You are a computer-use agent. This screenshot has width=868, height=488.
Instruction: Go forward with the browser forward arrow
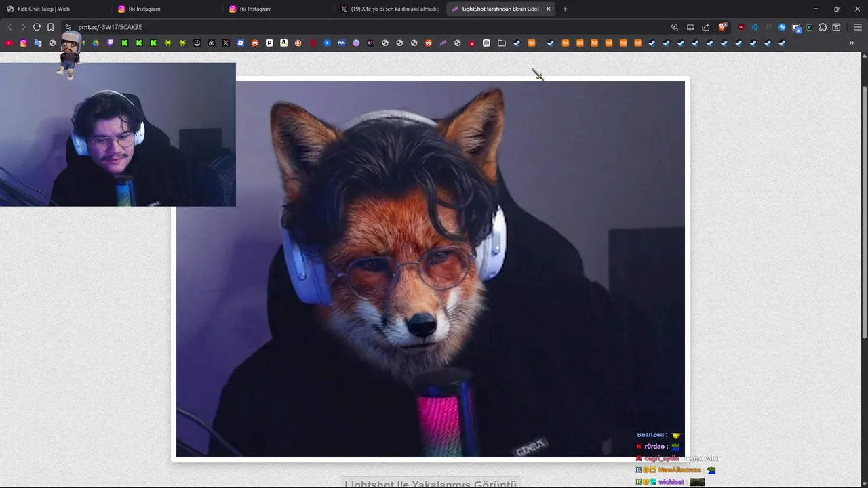(23, 27)
